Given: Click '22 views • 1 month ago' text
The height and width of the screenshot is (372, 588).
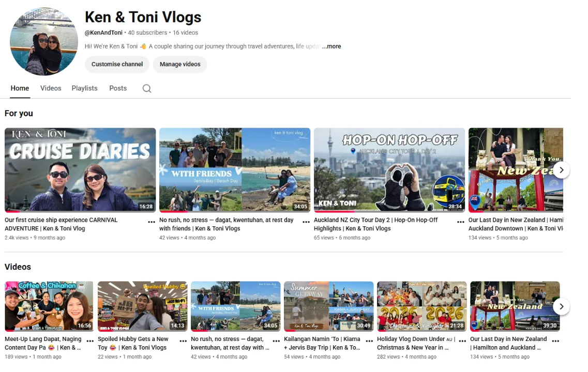Looking at the screenshot, I should pos(125,357).
